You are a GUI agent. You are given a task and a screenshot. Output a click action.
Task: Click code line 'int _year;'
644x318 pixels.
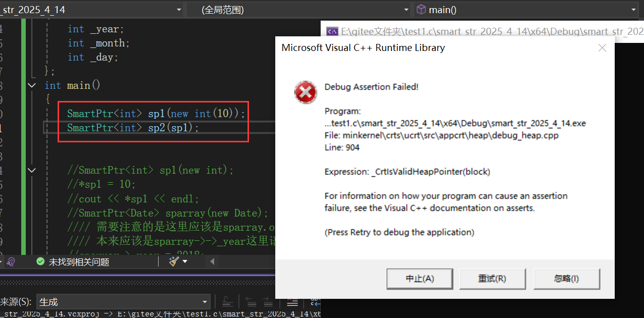[96, 29]
